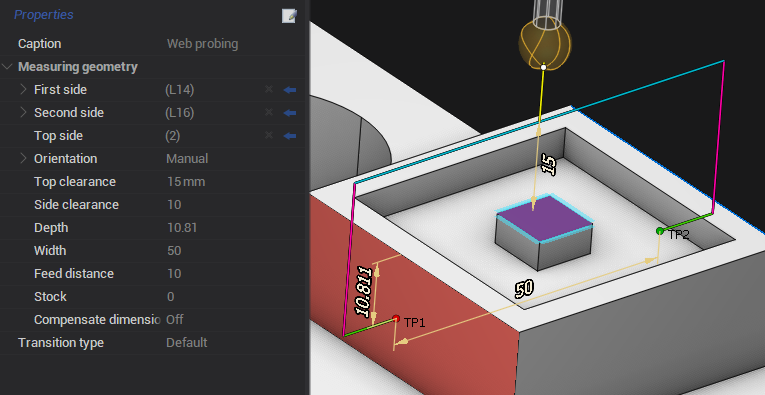Image resolution: width=765 pixels, height=395 pixels.
Task: Collapse the Measuring geometry group
Action: tap(7, 67)
